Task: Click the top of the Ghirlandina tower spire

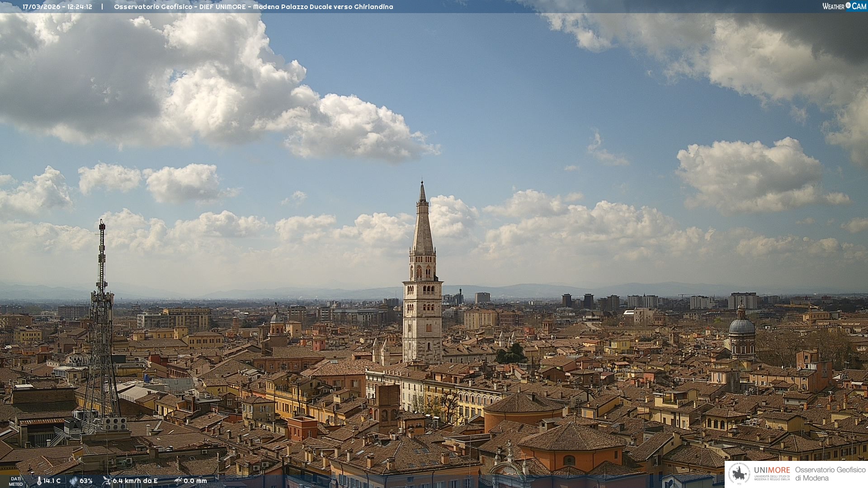Action: 422,184
